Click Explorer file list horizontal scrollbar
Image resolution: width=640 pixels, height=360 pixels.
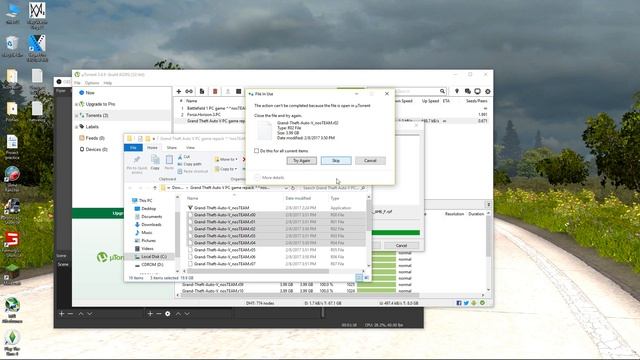coord(258,271)
